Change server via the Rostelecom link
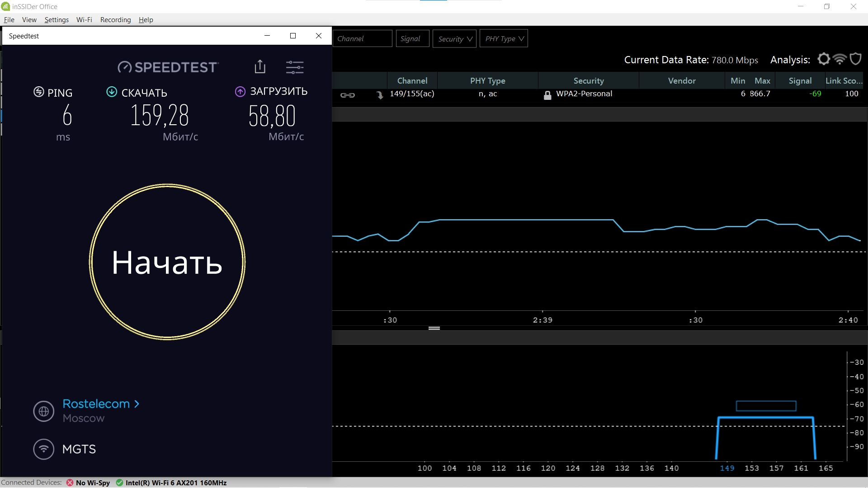Screen dimensions: 868x488 point(100,404)
